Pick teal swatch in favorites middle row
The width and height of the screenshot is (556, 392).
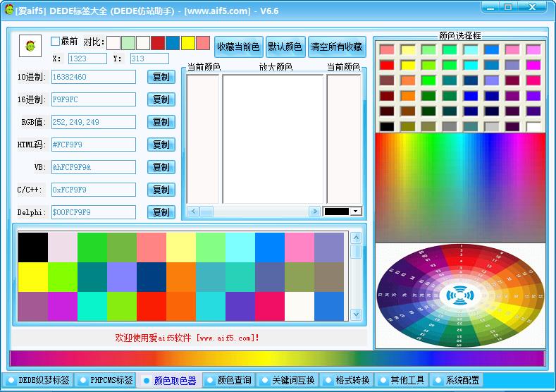[x=92, y=277]
